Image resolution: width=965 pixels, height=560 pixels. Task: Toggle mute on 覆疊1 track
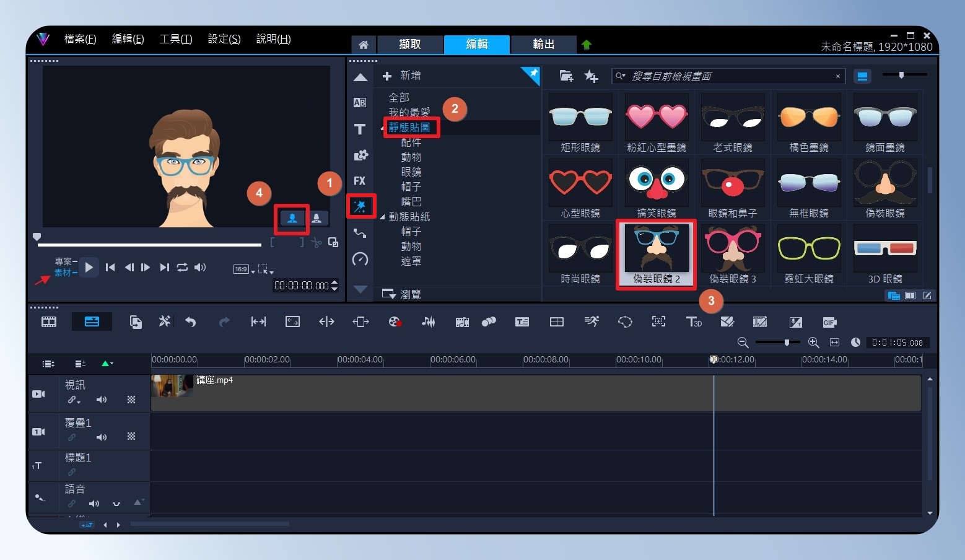(x=102, y=437)
